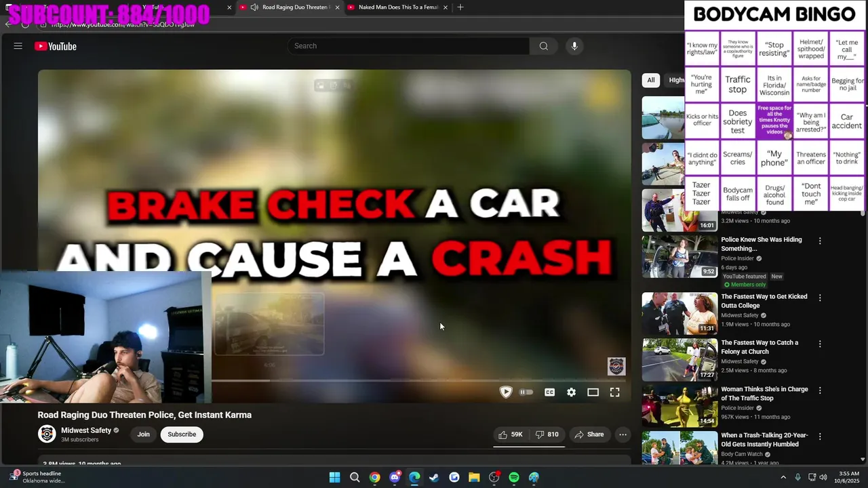The image size is (868, 488).
Task: Open the 14:54 video thumbnail
Action: [679, 406]
